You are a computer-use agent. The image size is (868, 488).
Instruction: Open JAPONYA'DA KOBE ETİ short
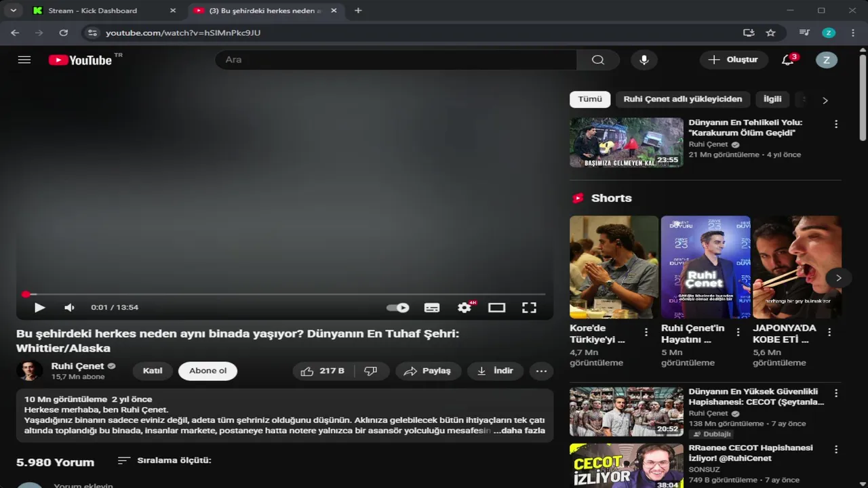click(797, 267)
